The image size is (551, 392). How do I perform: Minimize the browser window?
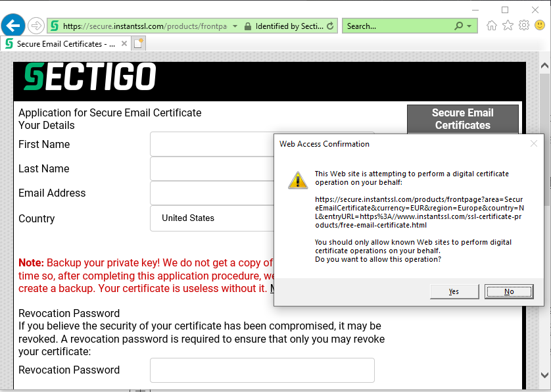[475, 10]
